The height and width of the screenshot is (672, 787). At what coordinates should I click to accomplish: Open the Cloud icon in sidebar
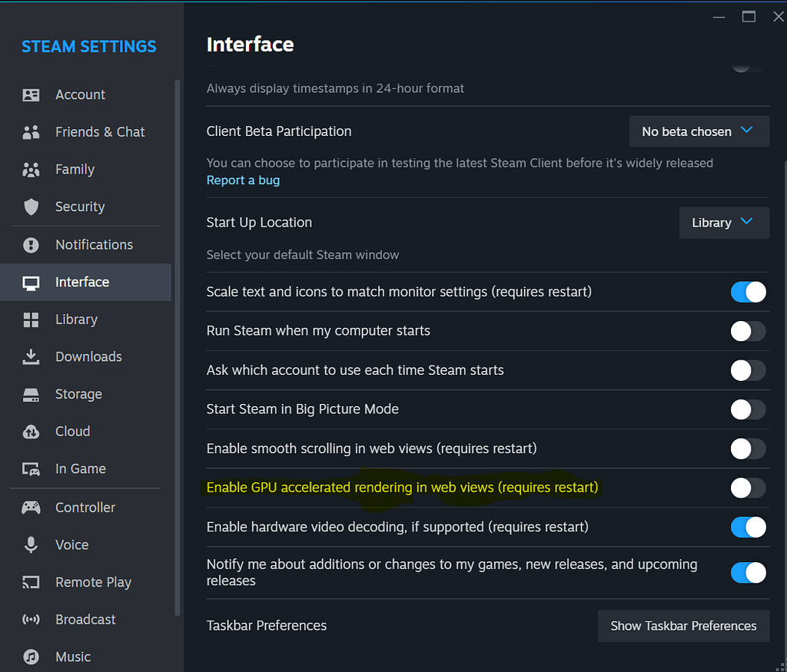(32, 432)
